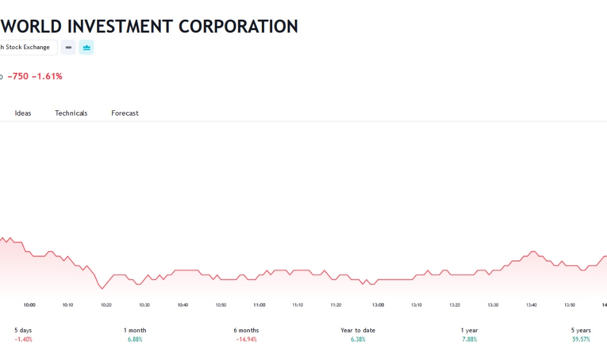Open the Forecast tab
Image resolution: width=607 pixels, height=364 pixels.
[125, 113]
